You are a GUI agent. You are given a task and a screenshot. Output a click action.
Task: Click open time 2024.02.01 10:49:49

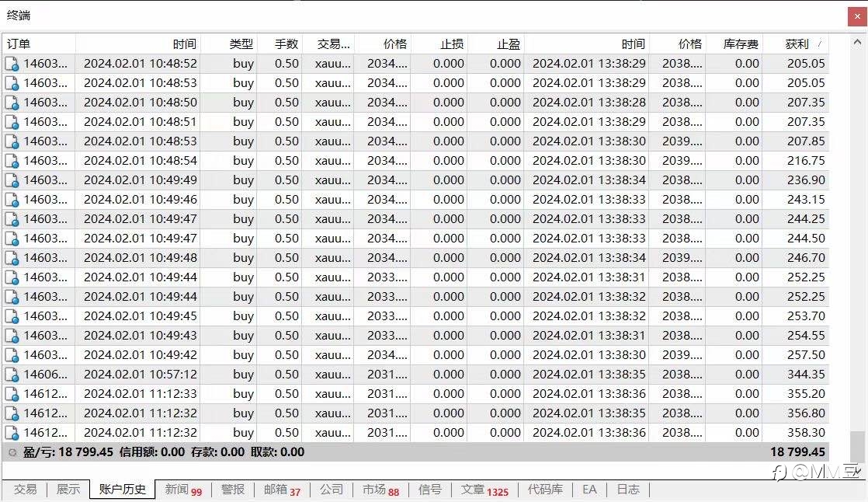click(140, 180)
